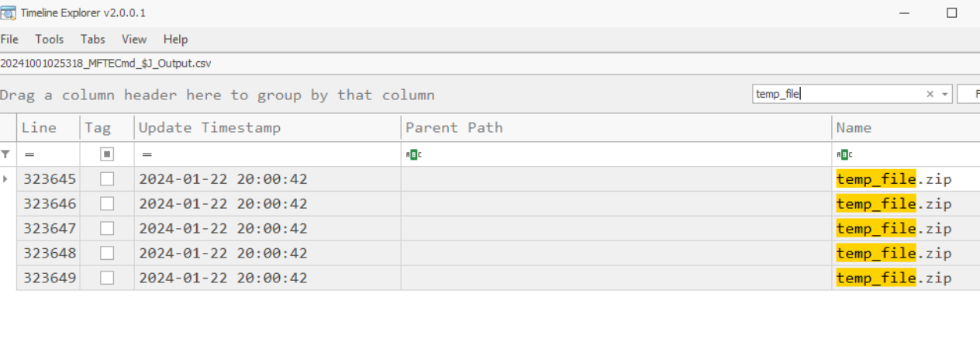This screenshot has width=980, height=339.
Task: Click the row indicator arrow beside line 323645
Action: click(x=7, y=179)
